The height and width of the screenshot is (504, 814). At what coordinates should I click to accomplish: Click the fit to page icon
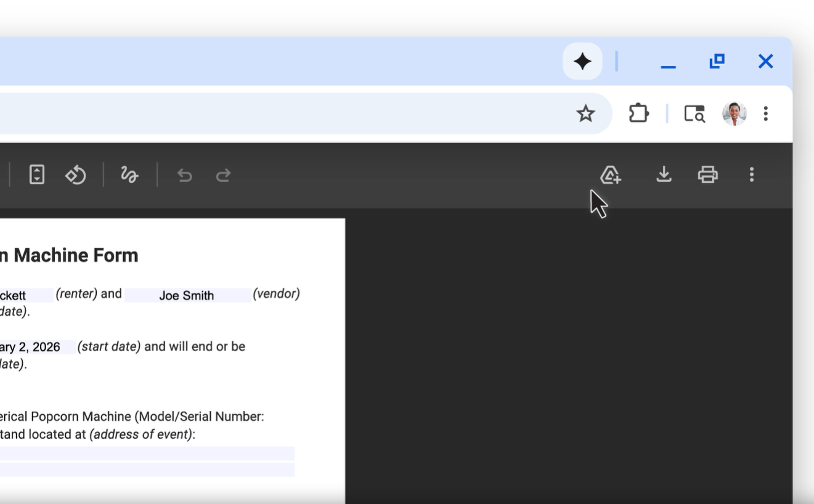click(37, 175)
